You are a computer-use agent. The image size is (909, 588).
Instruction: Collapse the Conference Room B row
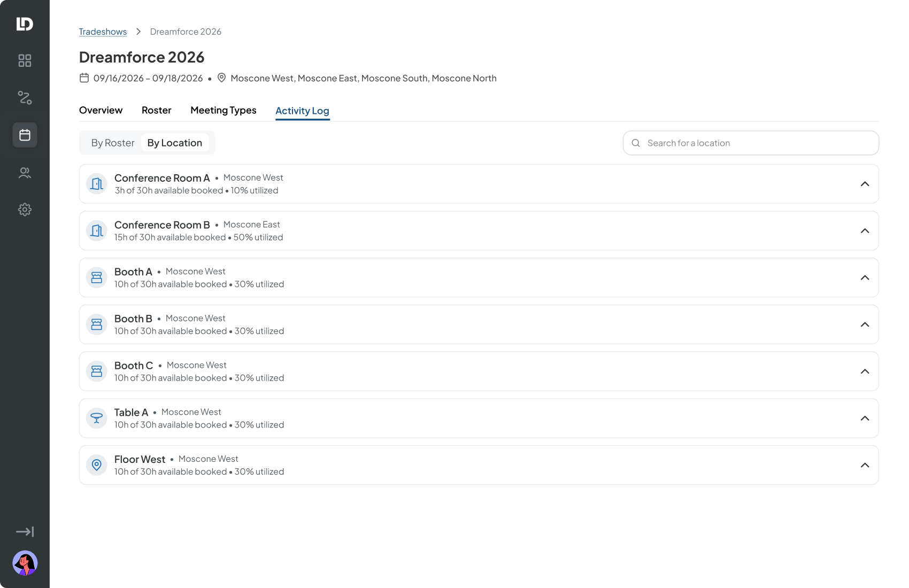click(865, 231)
